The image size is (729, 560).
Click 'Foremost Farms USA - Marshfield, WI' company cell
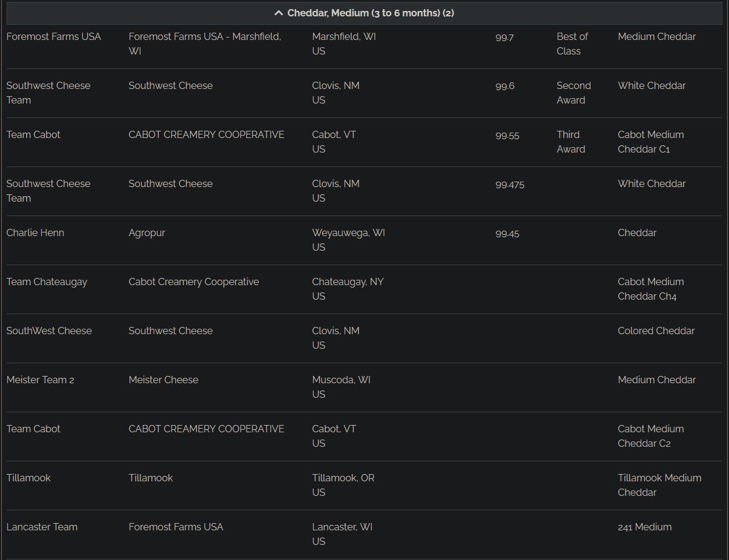pos(205,44)
